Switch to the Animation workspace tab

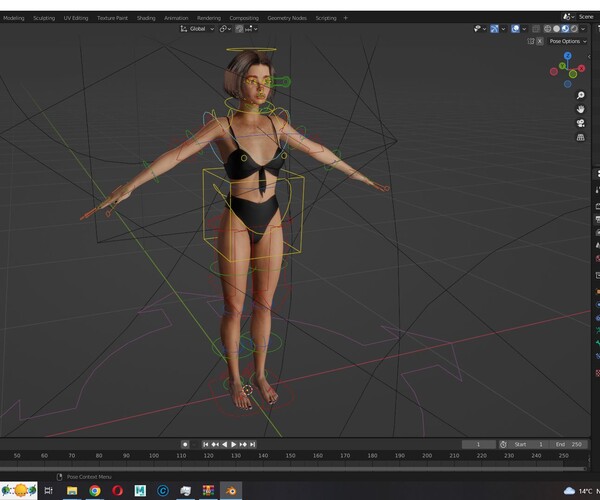(x=176, y=18)
